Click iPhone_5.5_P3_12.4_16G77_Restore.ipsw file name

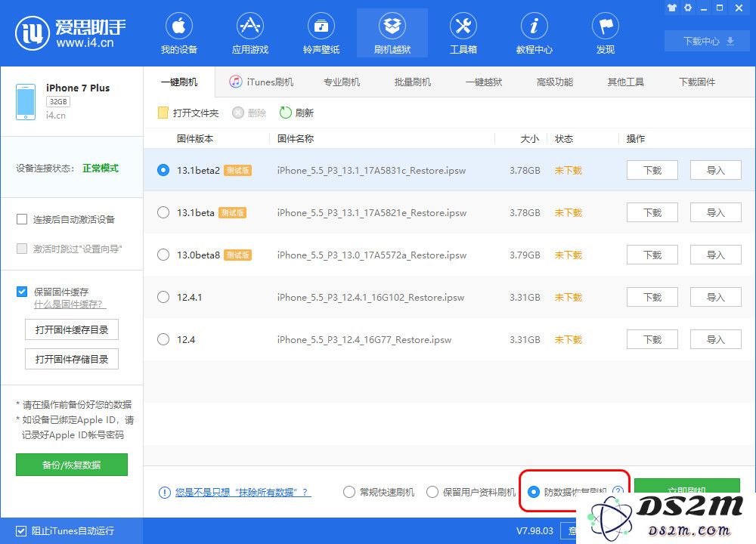pyautogui.click(x=364, y=340)
